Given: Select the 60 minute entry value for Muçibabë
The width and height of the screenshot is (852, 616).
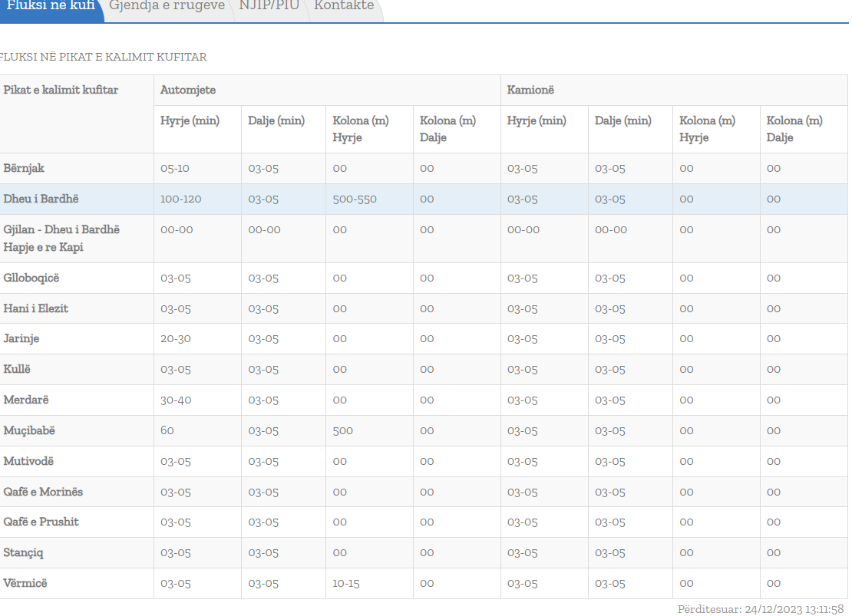Looking at the screenshot, I should [x=167, y=430].
